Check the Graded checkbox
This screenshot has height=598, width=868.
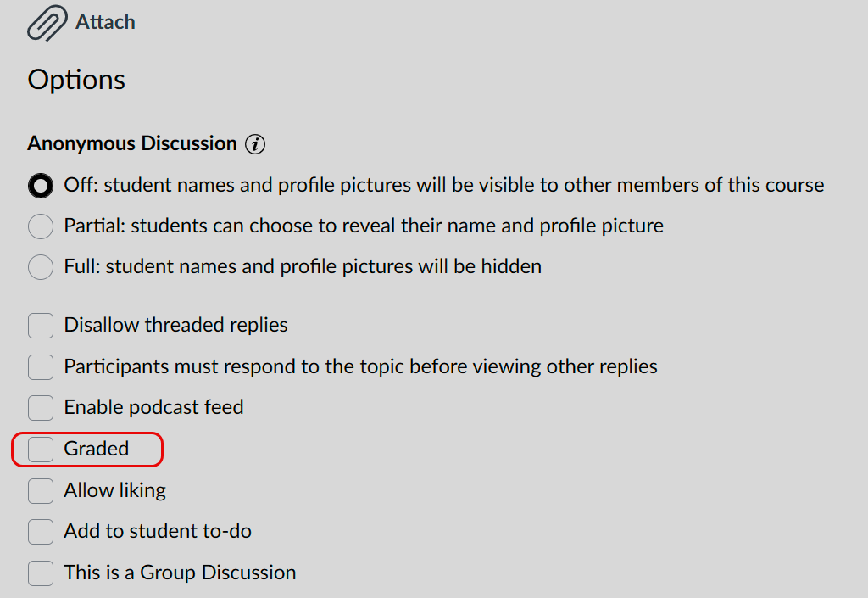click(41, 449)
